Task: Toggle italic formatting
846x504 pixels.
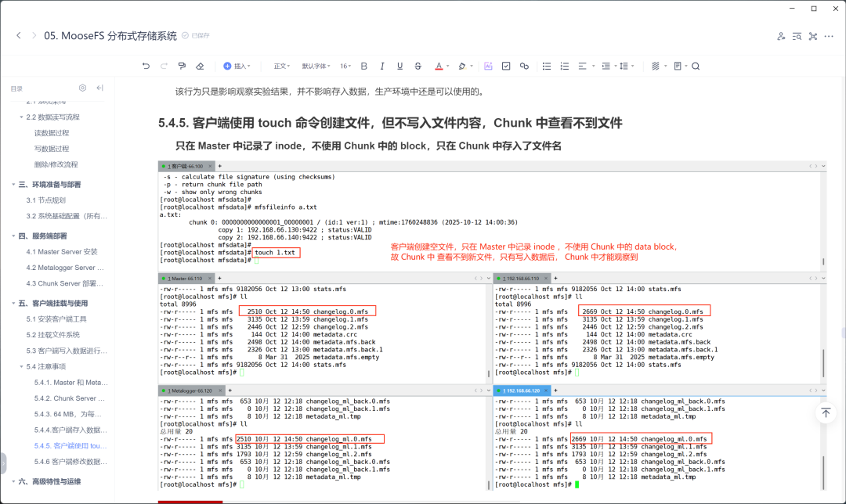Action: [382, 66]
